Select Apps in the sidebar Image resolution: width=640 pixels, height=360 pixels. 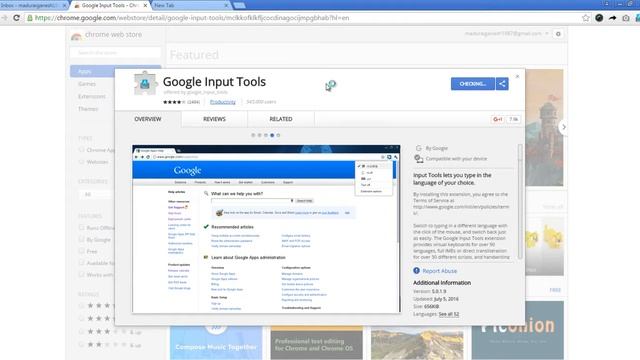[x=93, y=71]
